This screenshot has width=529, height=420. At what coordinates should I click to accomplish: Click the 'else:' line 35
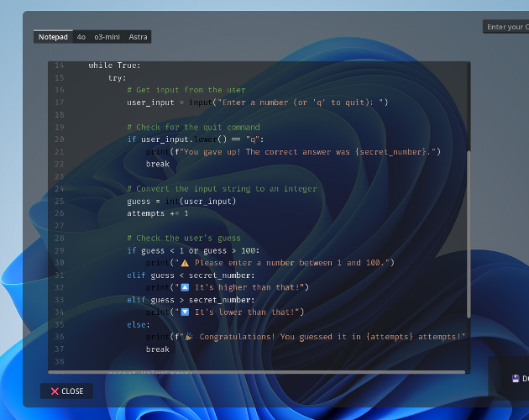[139, 324]
